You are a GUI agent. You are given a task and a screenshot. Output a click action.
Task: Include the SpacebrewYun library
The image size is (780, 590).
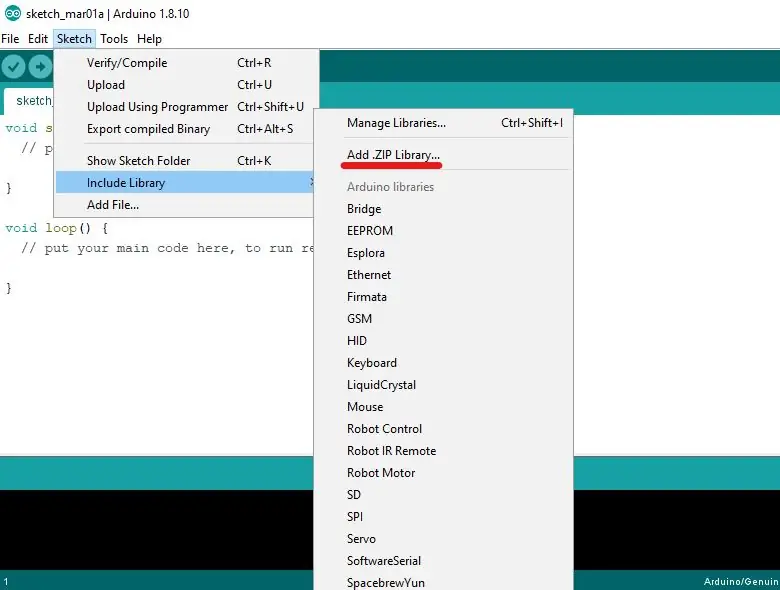pyautogui.click(x=444, y=582)
